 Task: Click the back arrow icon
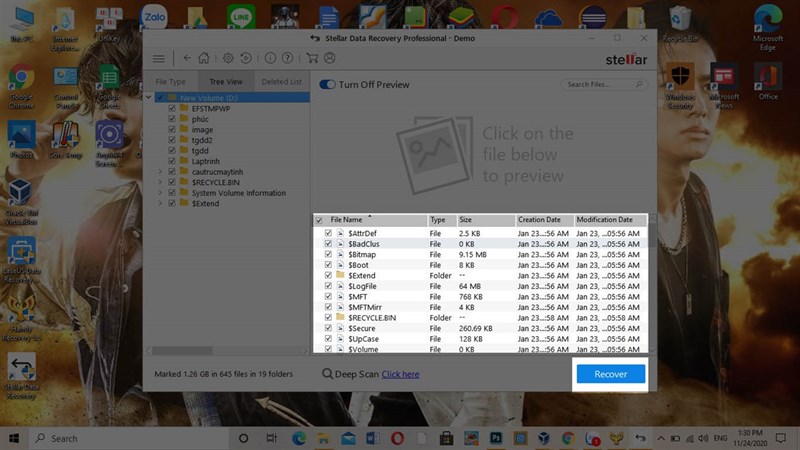coord(187,58)
